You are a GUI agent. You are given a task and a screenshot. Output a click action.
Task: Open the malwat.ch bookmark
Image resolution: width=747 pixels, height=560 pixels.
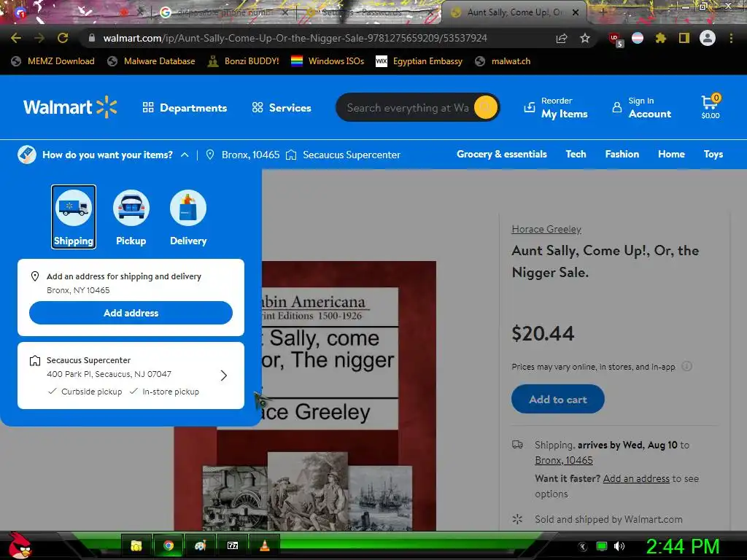503,61
